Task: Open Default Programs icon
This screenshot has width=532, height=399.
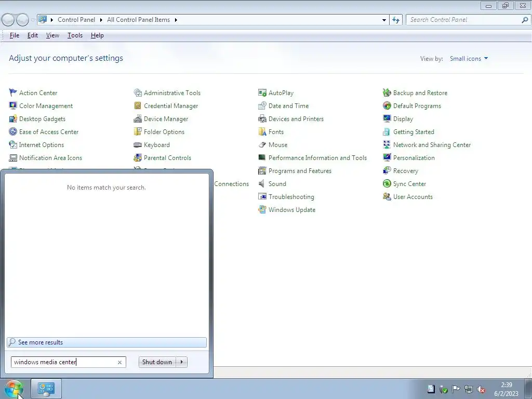Action: [387, 105]
